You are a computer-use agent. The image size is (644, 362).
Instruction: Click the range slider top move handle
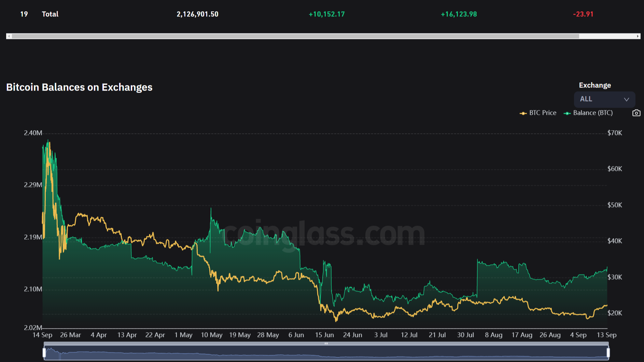[326, 344]
